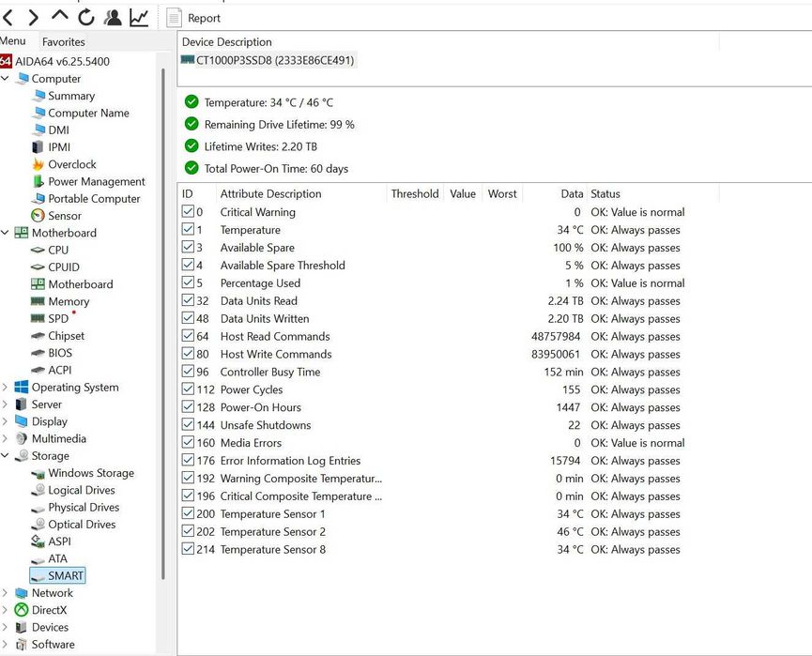This screenshot has height=656, width=812.
Task: Select the SMART item in Storage
Action: (57, 575)
